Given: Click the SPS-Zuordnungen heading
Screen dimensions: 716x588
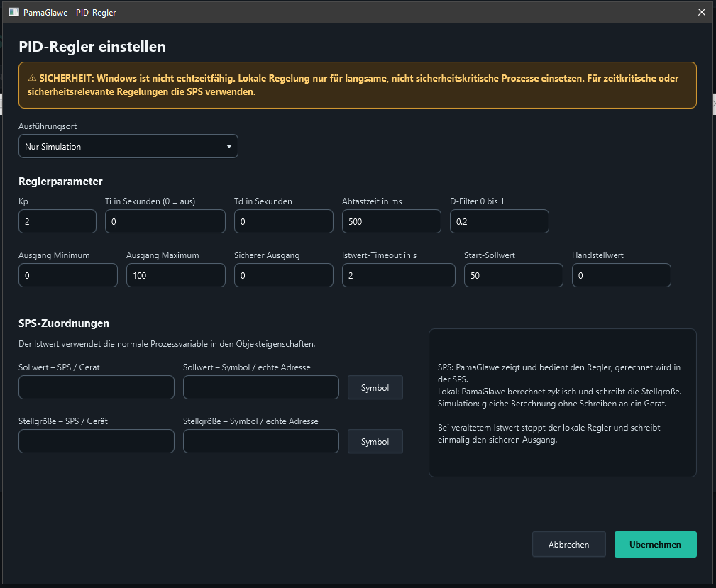Looking at the screenshot, I should [x=64, y=323].
